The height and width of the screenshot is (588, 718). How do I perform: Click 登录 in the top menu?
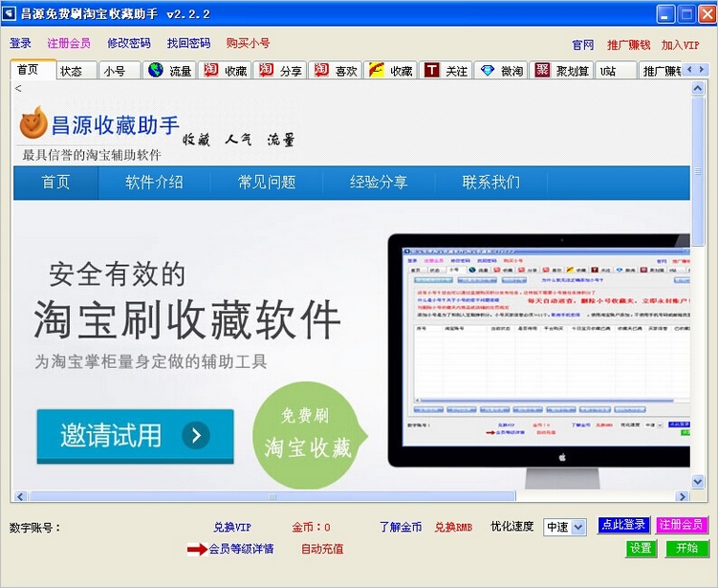pos(21,43)
